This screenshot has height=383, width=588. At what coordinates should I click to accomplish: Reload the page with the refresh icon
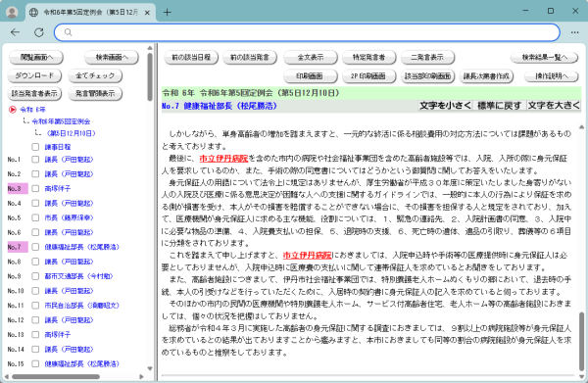point(39,32)
